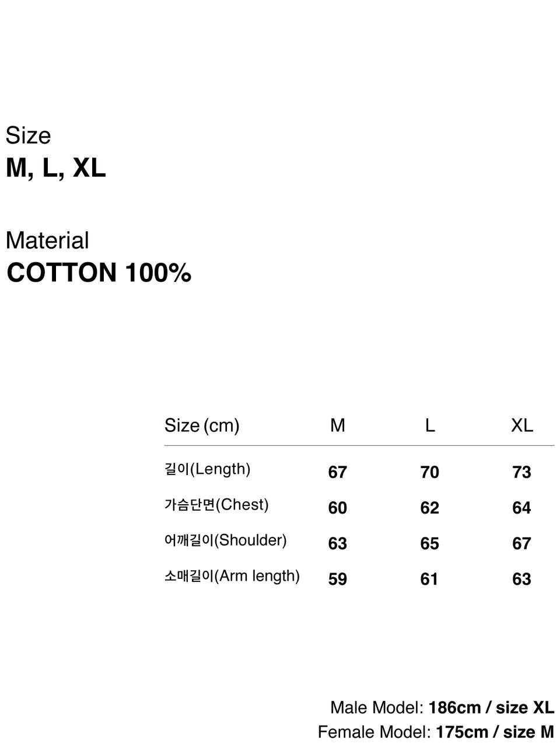The height and width of the screenshot is (747, 560).
Task: Click the COTTON 100% text
Action: point(99,273)
